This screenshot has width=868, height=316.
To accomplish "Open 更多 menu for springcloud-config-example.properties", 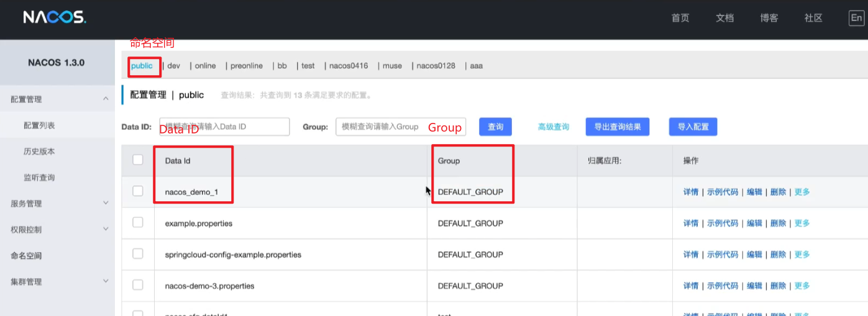I will pyautogui.click(x=802, y=255).
